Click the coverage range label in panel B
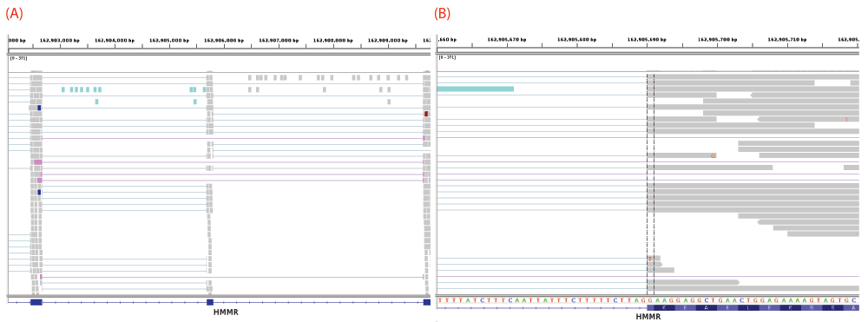This screenshot has width=868, height=322. point(446,57)
